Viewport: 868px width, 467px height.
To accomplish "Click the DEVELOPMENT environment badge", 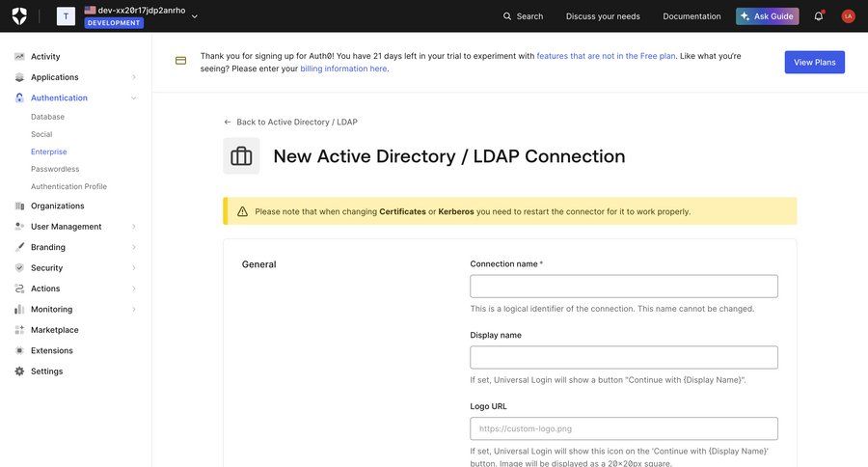I will [x=114, y=23].
